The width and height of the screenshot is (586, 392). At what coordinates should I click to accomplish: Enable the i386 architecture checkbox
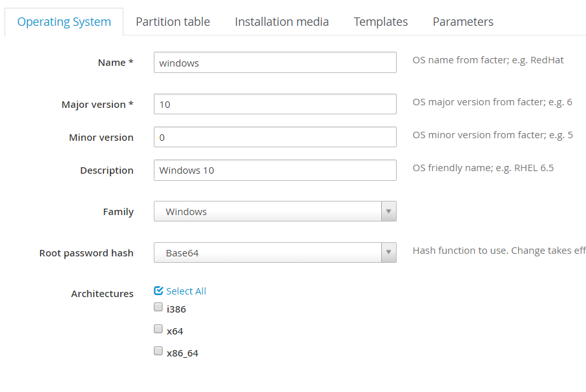click(x=158, y=307)
